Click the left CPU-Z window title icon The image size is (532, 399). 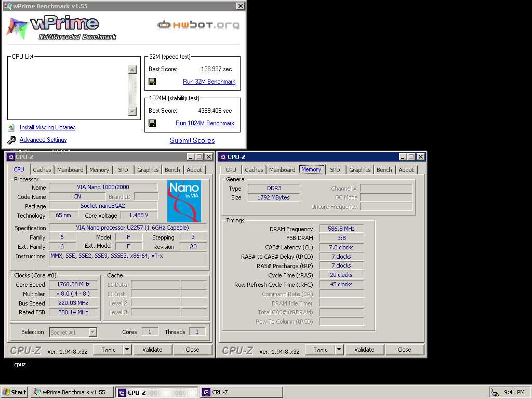tap(11, 157)
